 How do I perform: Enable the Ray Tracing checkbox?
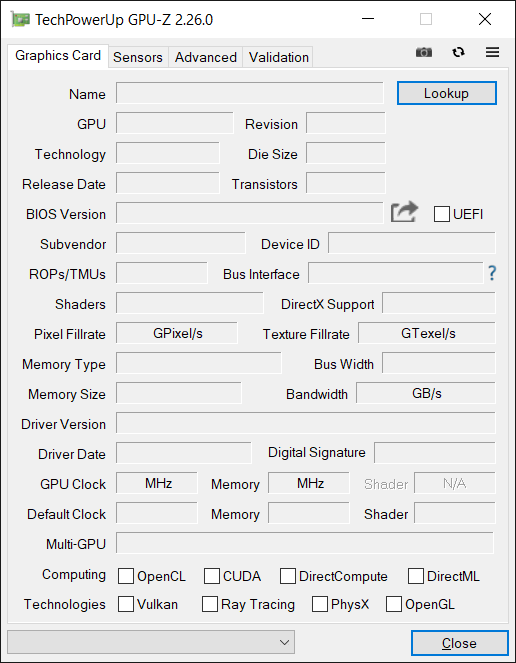[210, 604]
